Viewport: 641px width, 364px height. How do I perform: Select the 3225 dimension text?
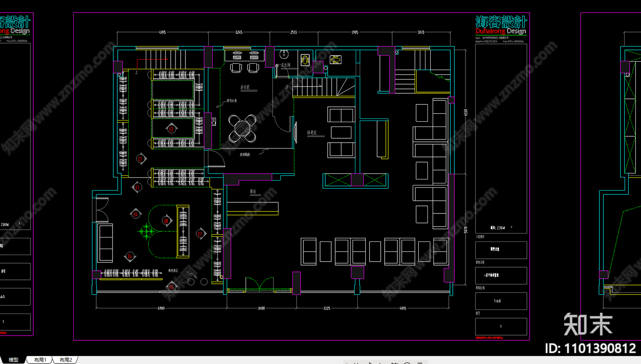[327, 308]
